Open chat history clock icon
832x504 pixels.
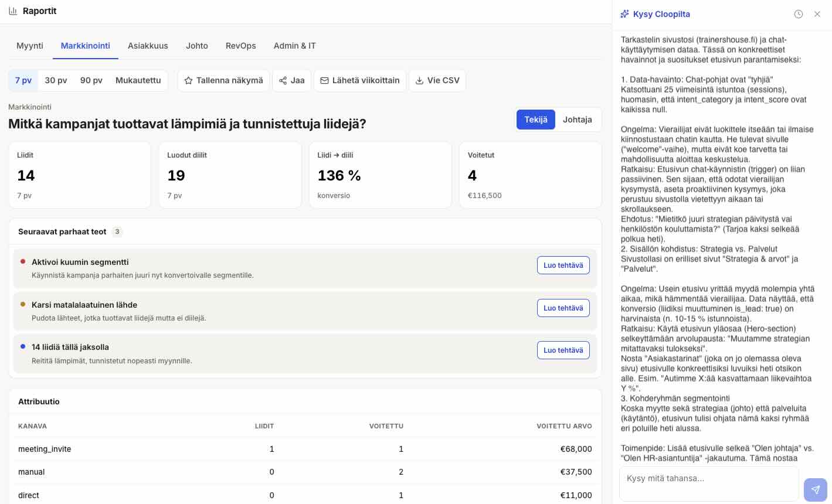[799, 14]
